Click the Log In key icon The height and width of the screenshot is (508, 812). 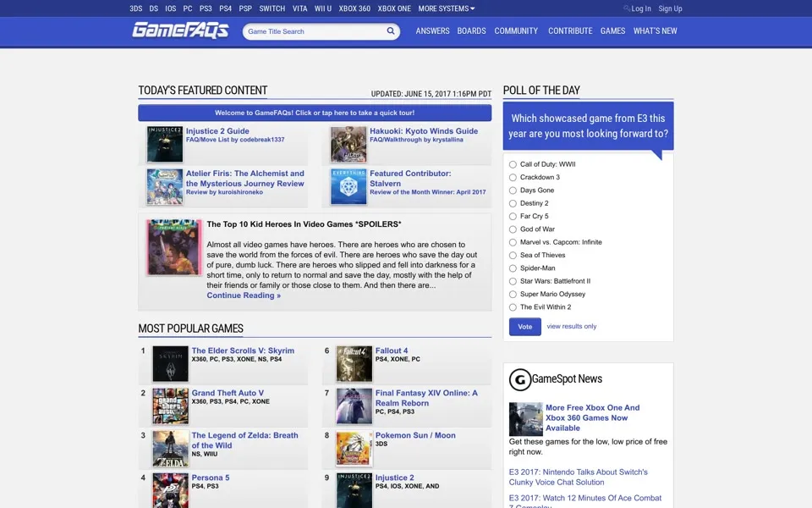pyautogui.click(x=627, y=8)
